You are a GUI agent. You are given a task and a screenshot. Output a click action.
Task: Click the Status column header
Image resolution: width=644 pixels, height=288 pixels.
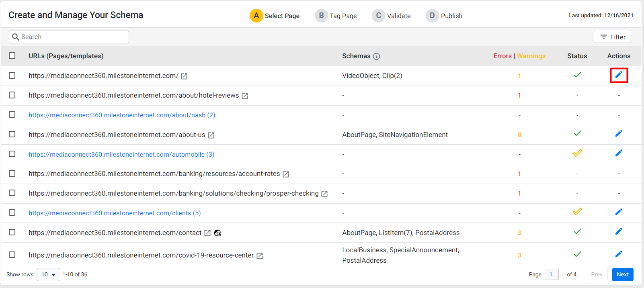click(x=577, y=56)
